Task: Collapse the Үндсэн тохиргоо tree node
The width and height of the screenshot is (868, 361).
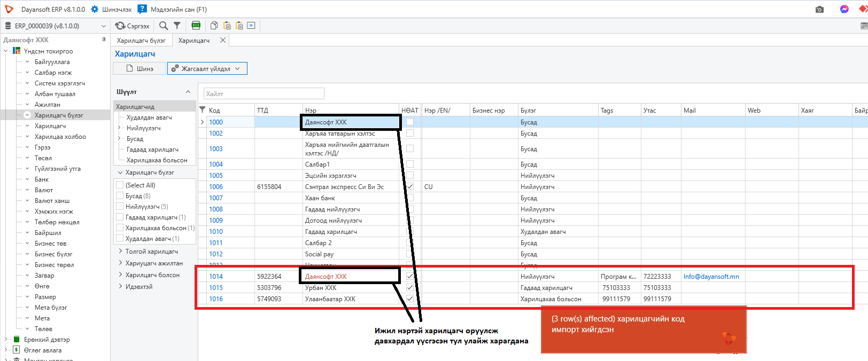Action: (6, 51)
